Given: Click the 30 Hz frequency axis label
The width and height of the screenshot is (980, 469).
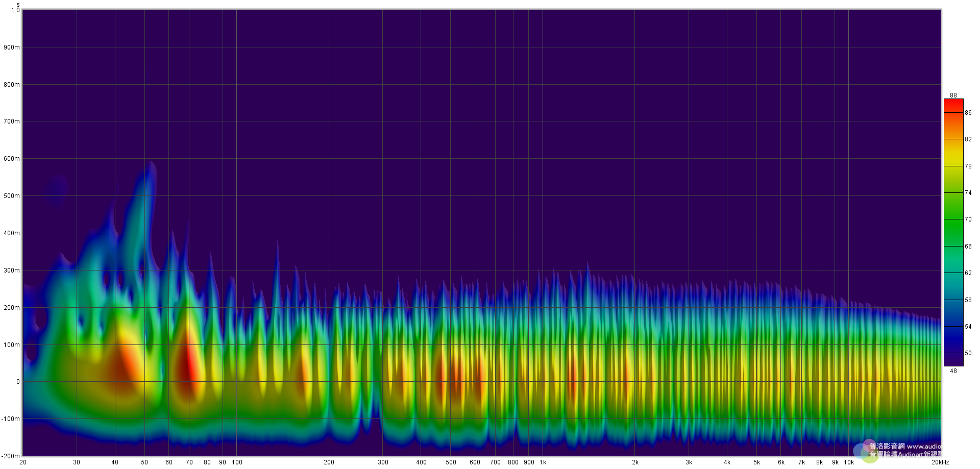Looking at the screenshot, I should click(77, 462).
